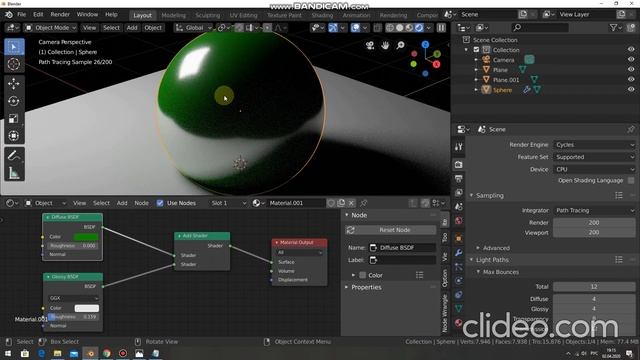This screenshot has width=640, height=360.
Task: Click the pan view hand icon
Action: coord(385,45)
